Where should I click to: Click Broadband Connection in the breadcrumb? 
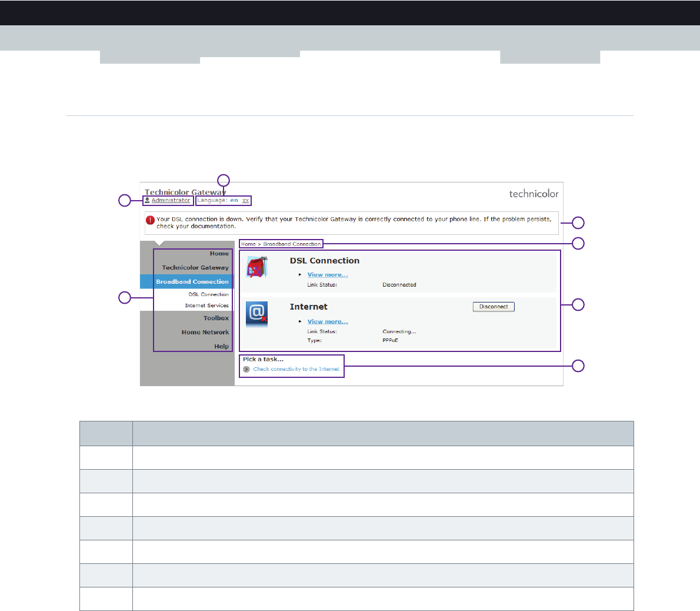292,244
